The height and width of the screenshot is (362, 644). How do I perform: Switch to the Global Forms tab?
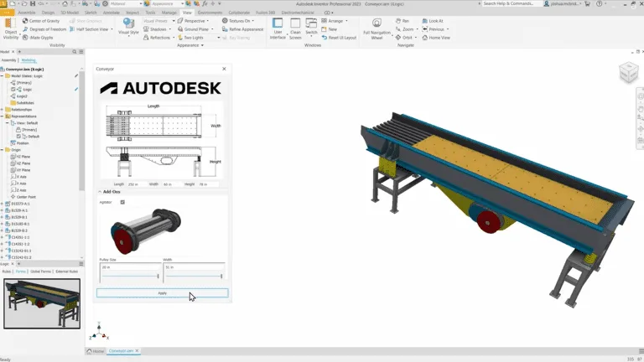[x=39, y=271]
